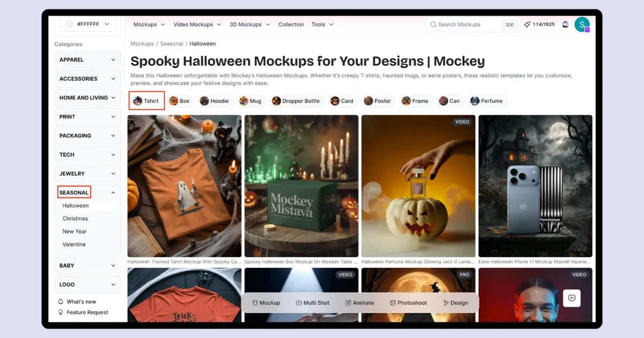Select the Dropper Bottle filter chip
This screenshot has height=338, width=644.
(296, 101)
